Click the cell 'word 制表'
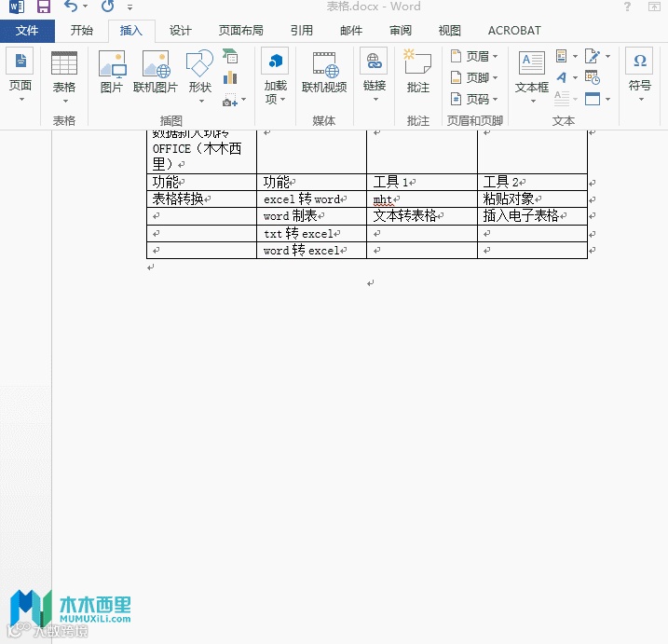668x644 pixels. 311,216
